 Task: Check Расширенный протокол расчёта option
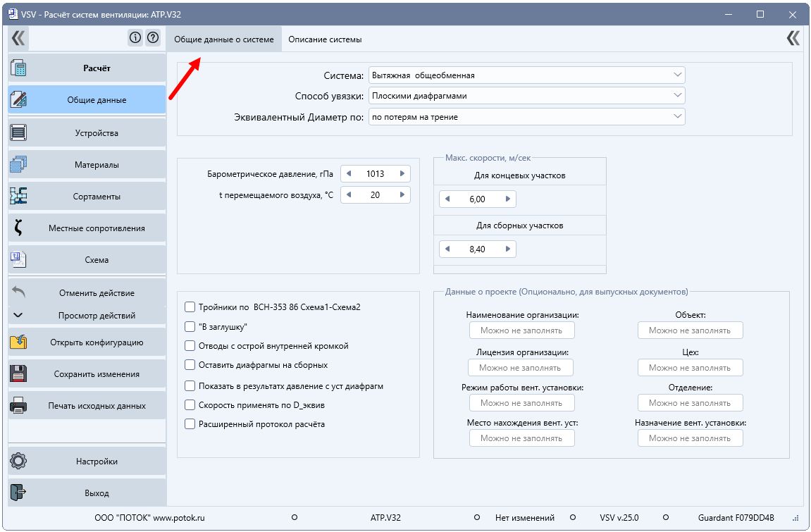point(190,424)
